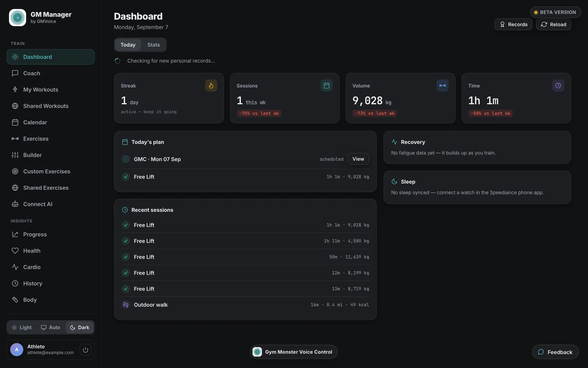Click the Custom Exercises target icon
The image size is (588, 368).
15,171
